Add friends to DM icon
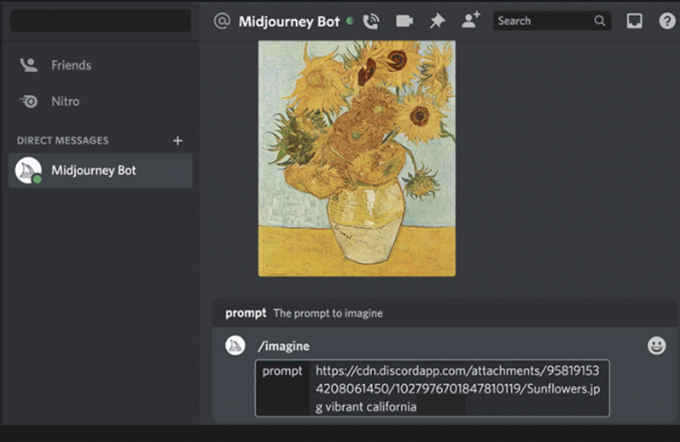Viewport: 680px width, 442px height. click(471, 20)
